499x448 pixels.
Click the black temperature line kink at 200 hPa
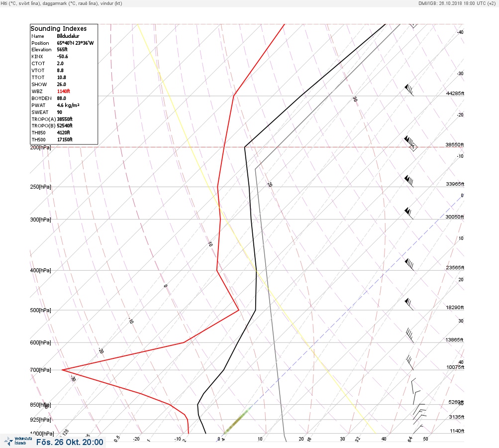coord(245,147)
